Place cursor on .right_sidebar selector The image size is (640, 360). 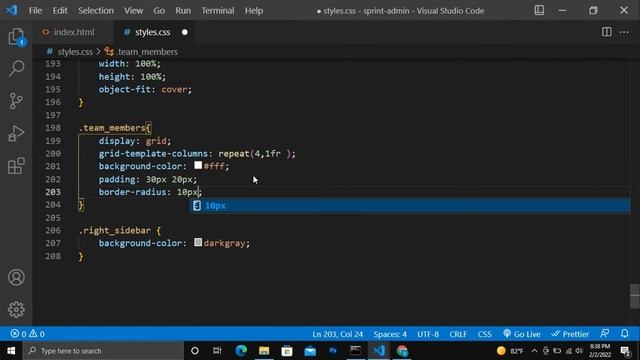tap(115, 231)
